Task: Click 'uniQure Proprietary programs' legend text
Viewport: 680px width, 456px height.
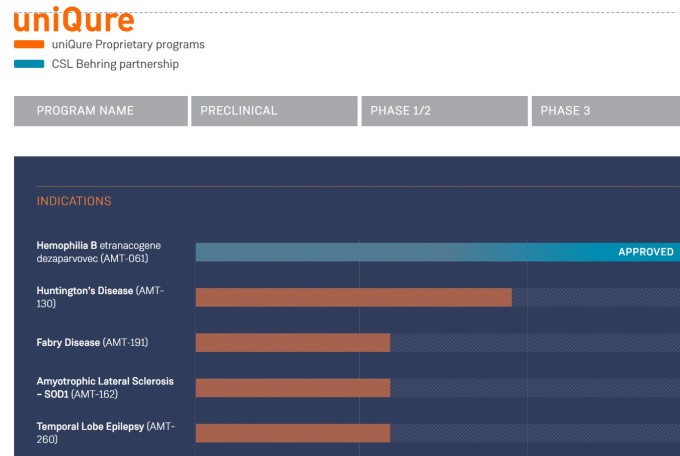Action: [x=128, y=45]
